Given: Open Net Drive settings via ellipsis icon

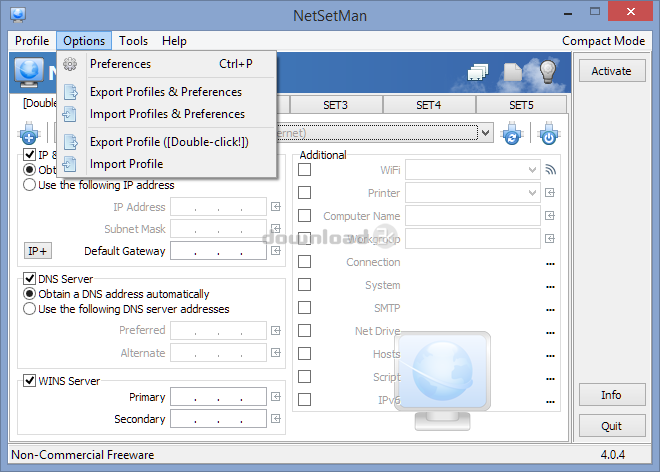Looking at the screenshot, I should click(550, 333).
